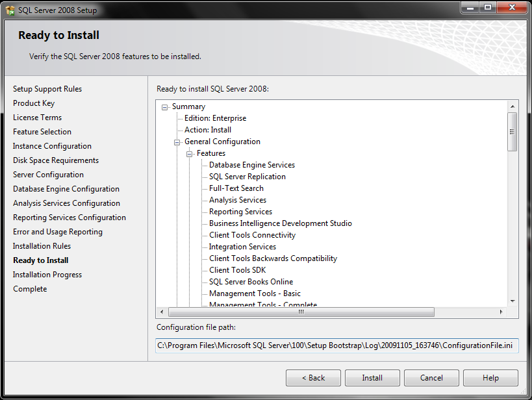Image resolution: width=532 pixels, height=400 pixels.
Task: Select the Error and Usage Reporting step
Action: [58, 232]
